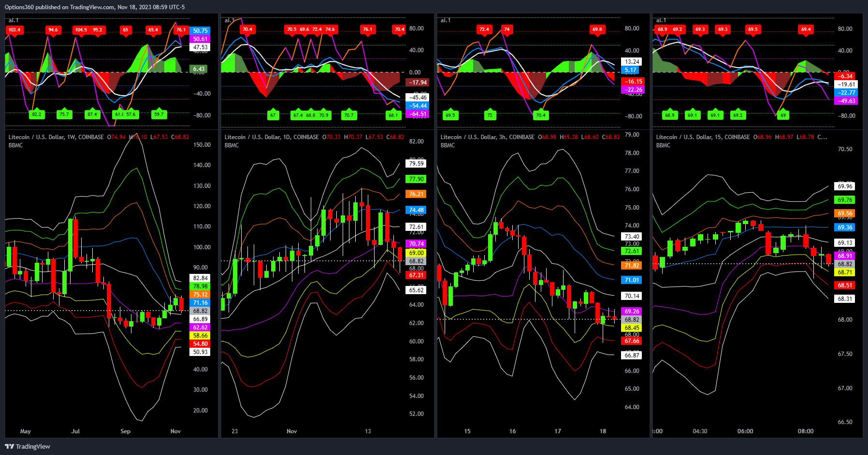The height and width of the screenshot is (455, 868).
Task: Click the white 50.93 lower band label
Action: (x=200, y=352)
